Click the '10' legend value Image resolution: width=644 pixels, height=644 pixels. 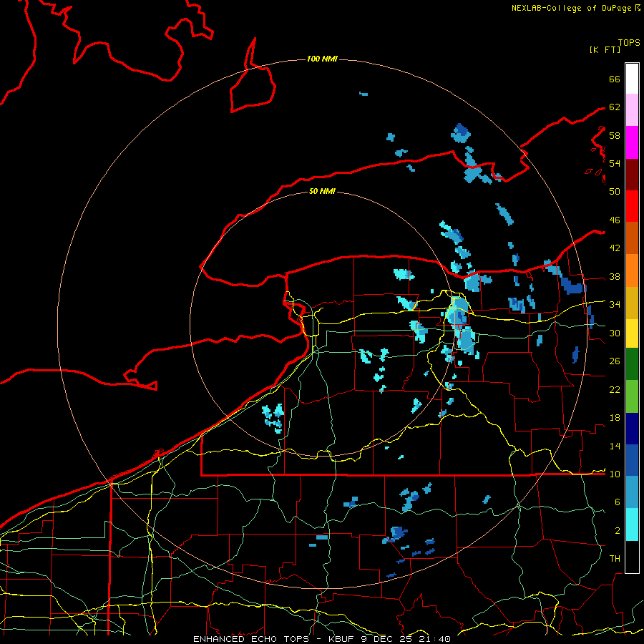click(x=615, y=474)
